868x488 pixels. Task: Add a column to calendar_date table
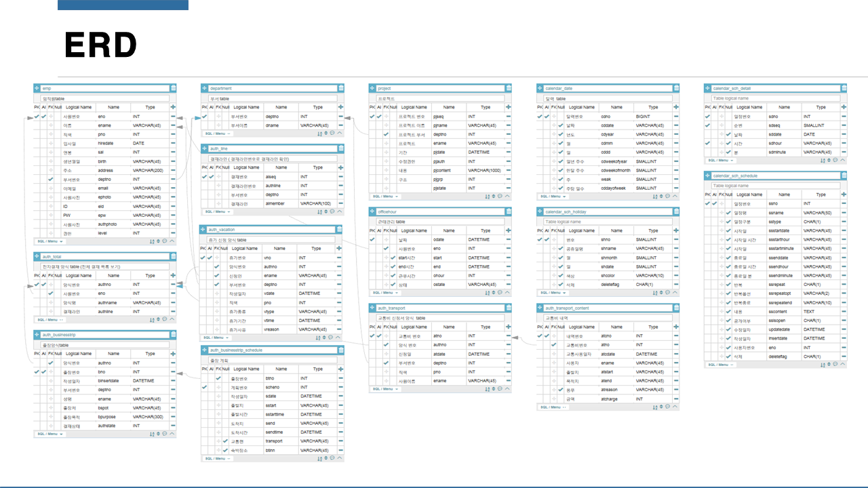pos(676,107)
